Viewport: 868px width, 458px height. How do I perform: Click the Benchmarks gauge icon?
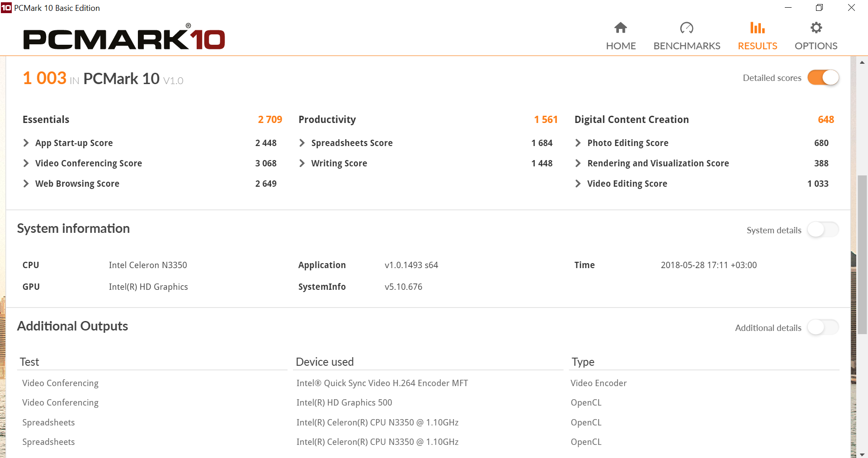pyautogui.click(x=687, y=28)
